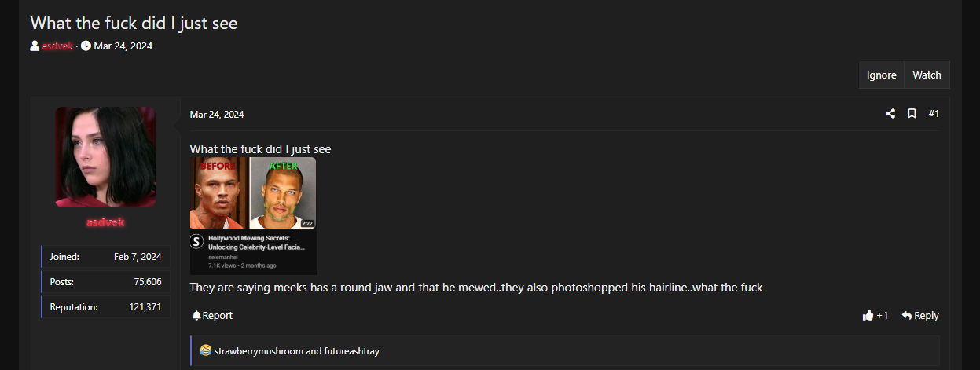Toggle Watch on this thread
Viewport: 980px width, 370px height.
(927, 75)
